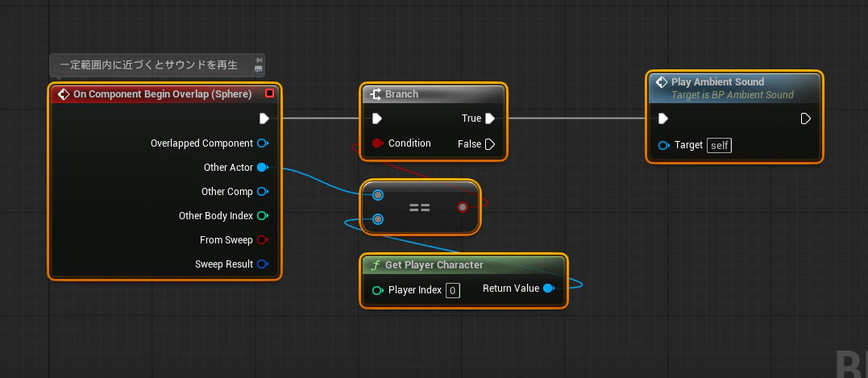The image size is (868, 378).
Task: Click the From Sweep boolean pin
Action: [x=263, y=240]
